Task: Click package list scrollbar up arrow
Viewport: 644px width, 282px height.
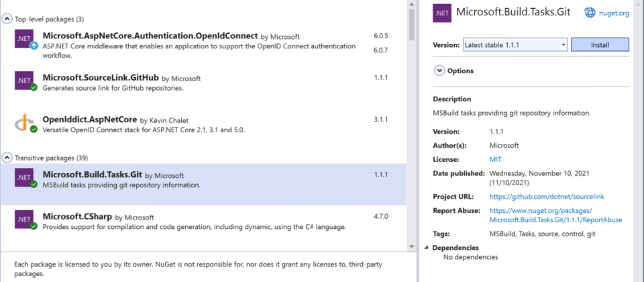Action: (x=412, y=4)
